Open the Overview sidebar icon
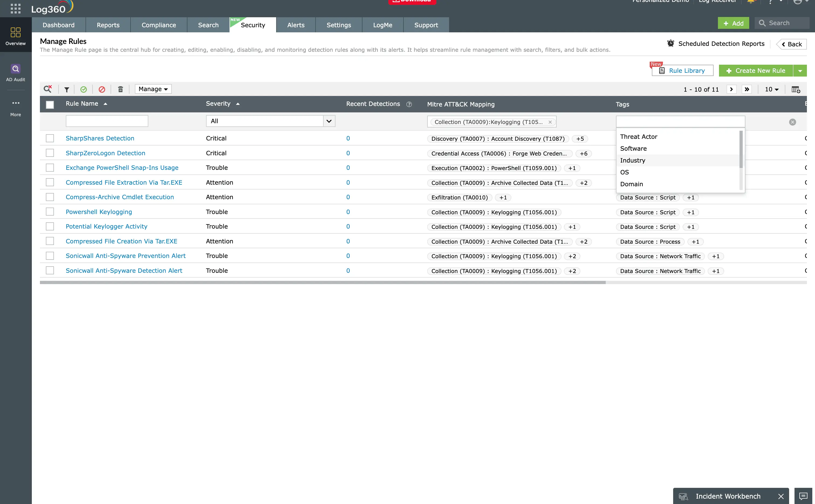Viewport: 815px width, 504px height. [x=16, y=36]
